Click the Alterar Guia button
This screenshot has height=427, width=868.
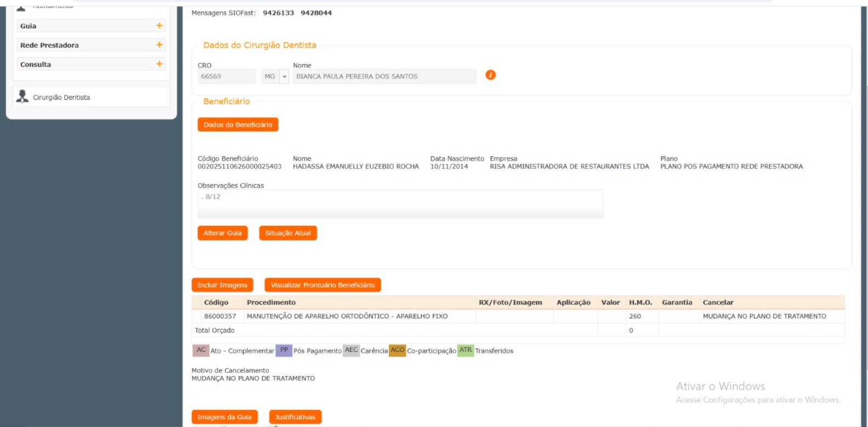point(222,233)
